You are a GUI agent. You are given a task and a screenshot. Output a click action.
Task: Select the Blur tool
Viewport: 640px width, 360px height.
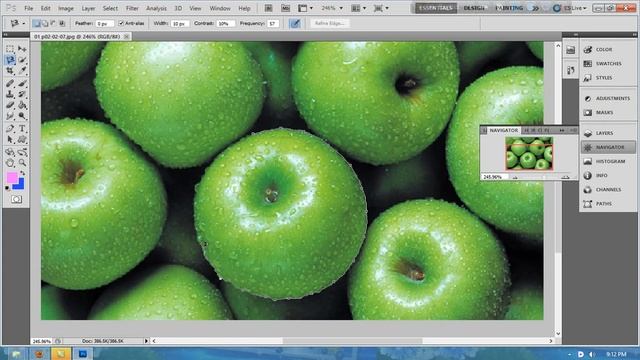pos(10,116)
